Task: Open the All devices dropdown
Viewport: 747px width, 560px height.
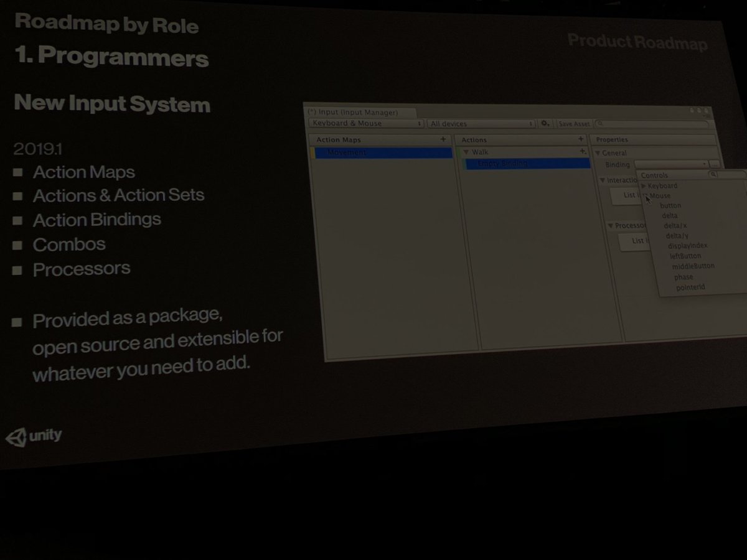Action: click(482, 124)
